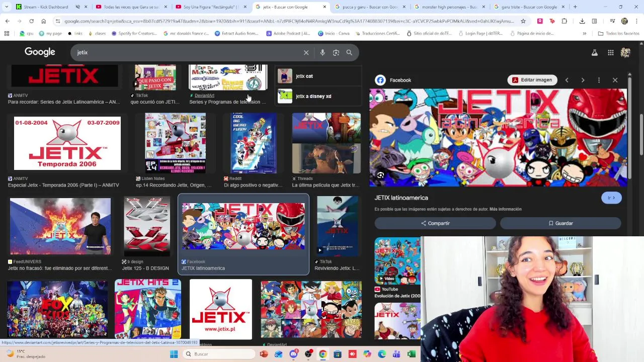
Task: Go back to previous page
Action: click(7, 21)
